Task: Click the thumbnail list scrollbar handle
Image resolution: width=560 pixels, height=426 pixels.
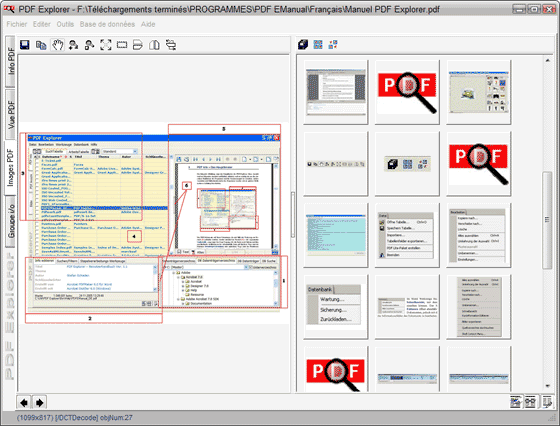Action: [x=548, y=220]
